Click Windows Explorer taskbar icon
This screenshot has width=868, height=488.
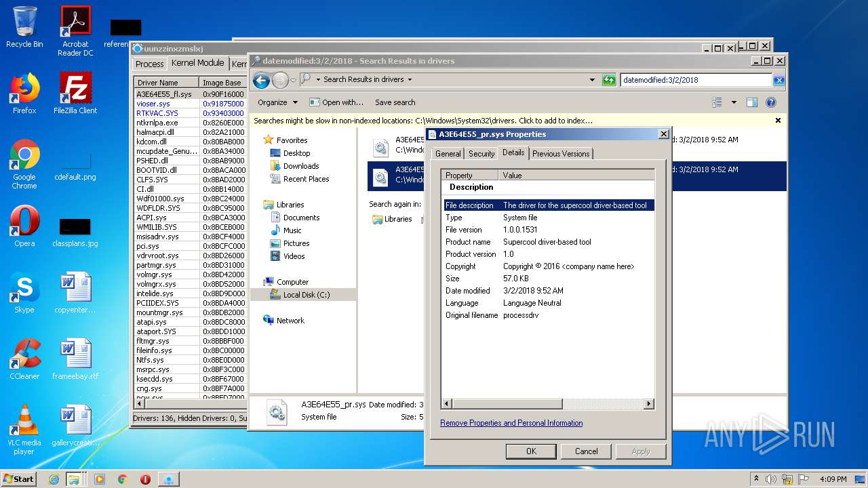(x=73, y=479)
